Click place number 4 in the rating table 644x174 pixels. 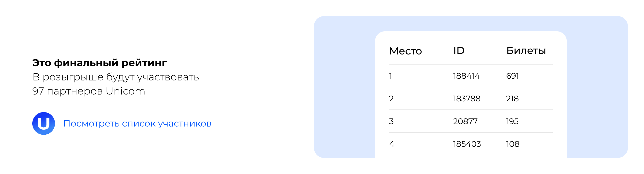(x=392, y=144)
